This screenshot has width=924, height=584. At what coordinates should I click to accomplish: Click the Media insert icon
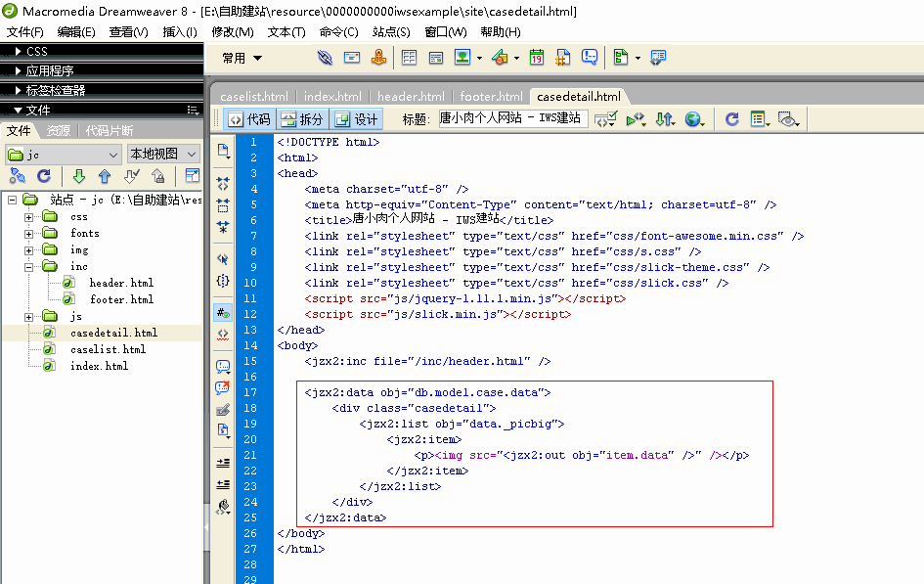[500, 57]
